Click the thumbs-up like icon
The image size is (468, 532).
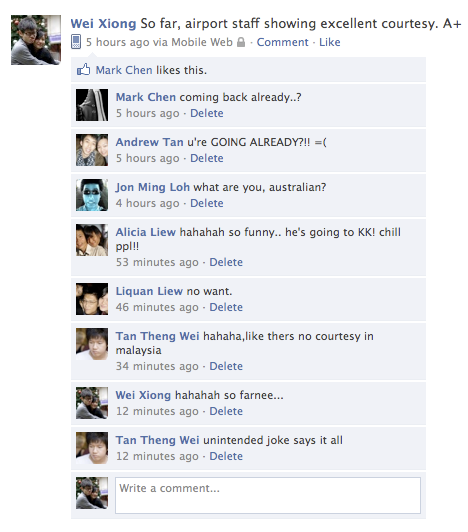[83, 70]
